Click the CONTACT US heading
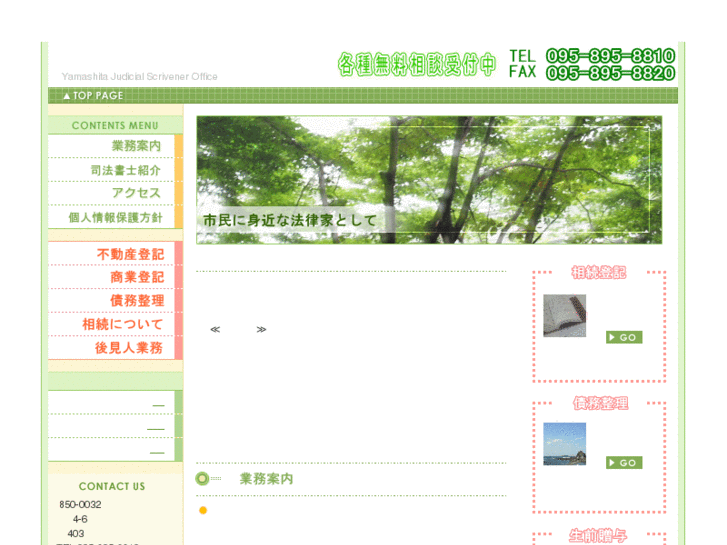This screenshot has width=727, height=545. click(112, 486)
